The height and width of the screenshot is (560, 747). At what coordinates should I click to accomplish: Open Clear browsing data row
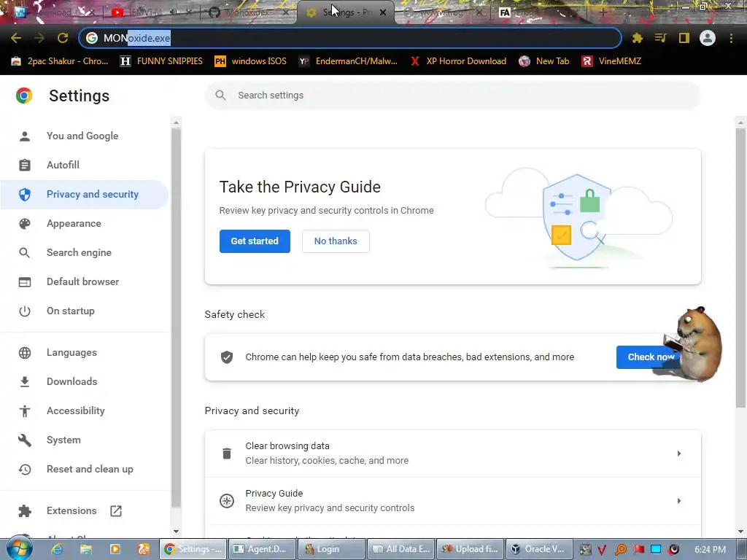tap(452, 454)
